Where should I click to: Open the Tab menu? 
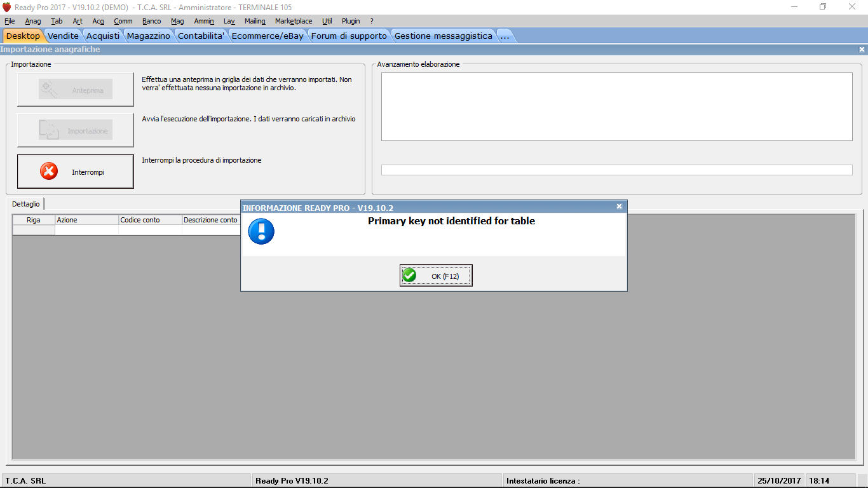click(x=57, y=21)
